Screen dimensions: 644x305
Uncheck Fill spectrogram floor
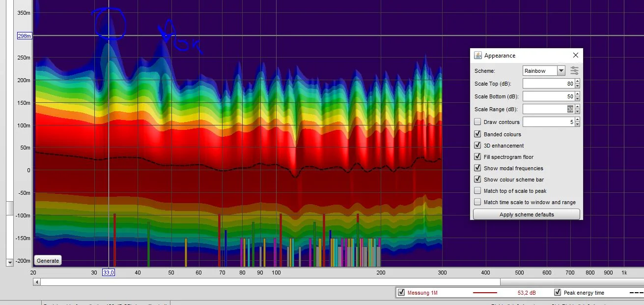tap(477, 157)
